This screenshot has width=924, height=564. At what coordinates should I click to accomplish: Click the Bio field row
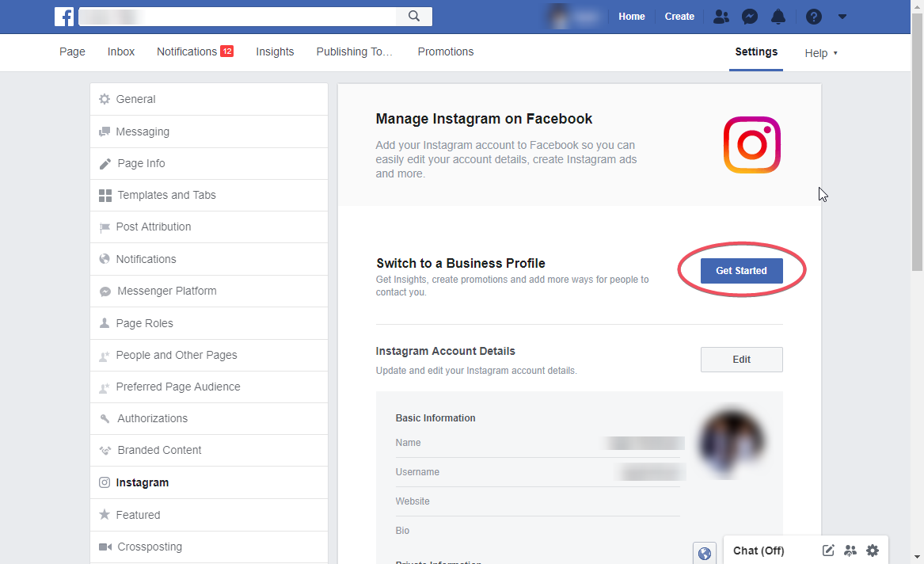pyautogui.click(x=538, y=531)
